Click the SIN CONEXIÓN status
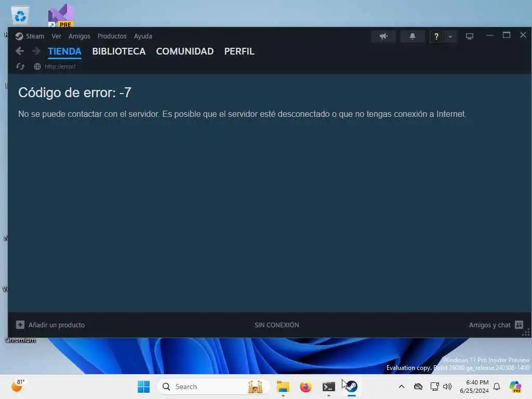The image size is (532, 399). click(277, 325)
